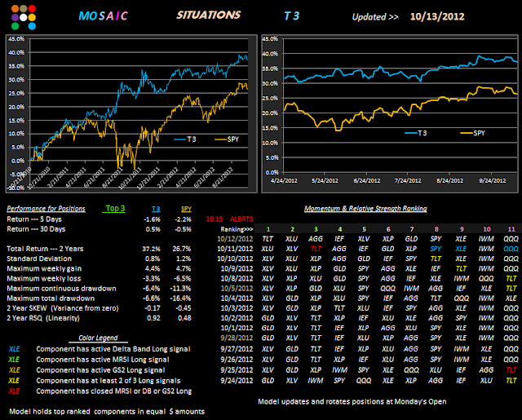Click the Return --- 5 Days label
Viewport: 522px width, 420px height.
click(x=34, y=219)
